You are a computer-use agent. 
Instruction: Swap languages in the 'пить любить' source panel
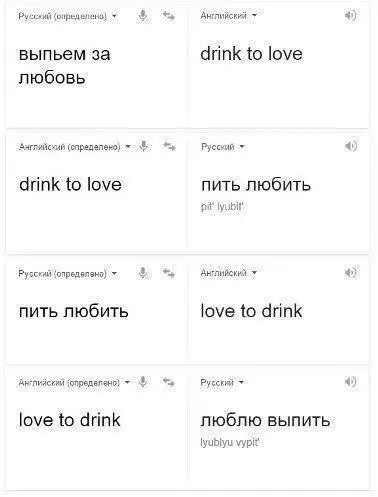[x=169, y=273]
